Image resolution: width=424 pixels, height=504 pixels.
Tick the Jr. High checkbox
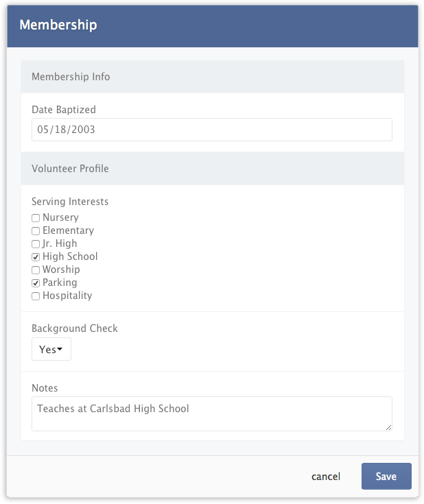36,244
